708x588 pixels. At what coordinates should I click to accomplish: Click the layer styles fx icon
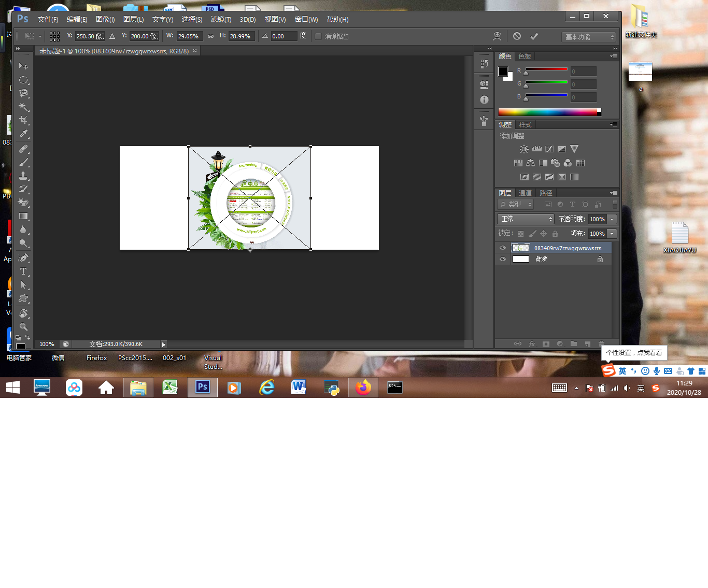[532, 344]
